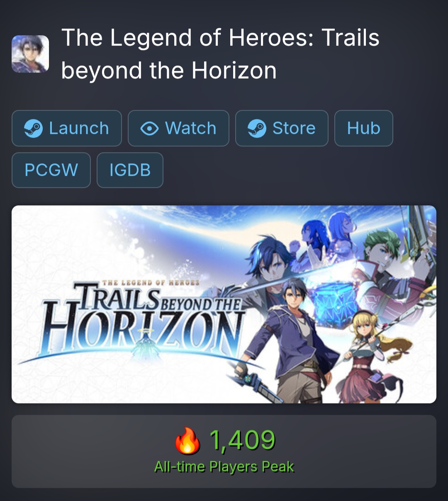Screen dimensions: 448x501
Task: Click the game title heading text
Action: point(220,54)
